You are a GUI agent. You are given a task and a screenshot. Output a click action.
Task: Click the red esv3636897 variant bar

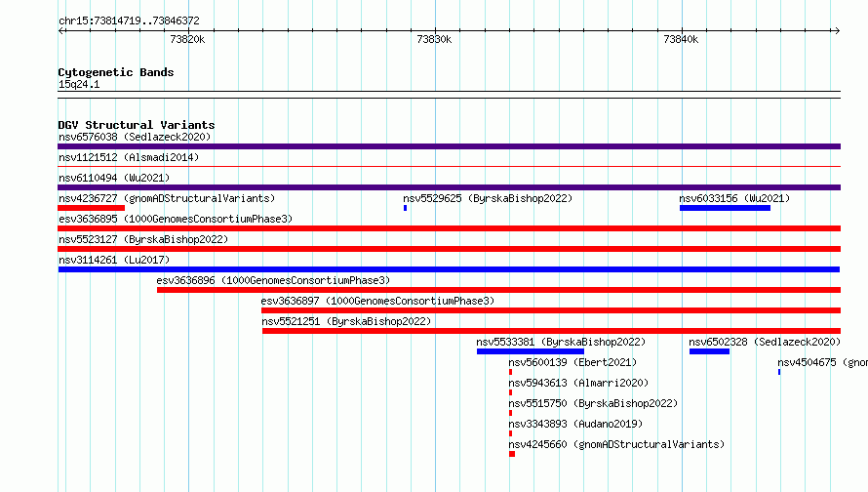[x=551, y=310]
